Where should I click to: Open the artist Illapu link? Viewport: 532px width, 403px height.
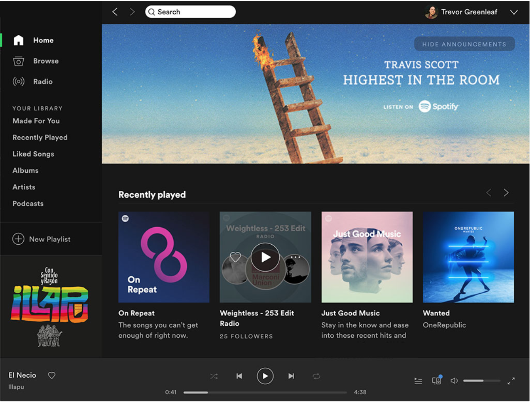tap(16, 387)
